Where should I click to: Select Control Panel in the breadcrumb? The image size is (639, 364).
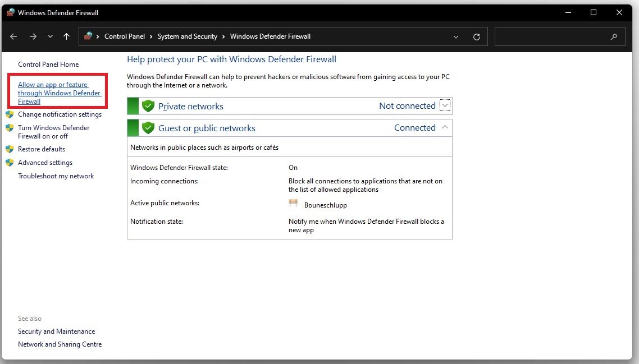[x=124, y=36]
